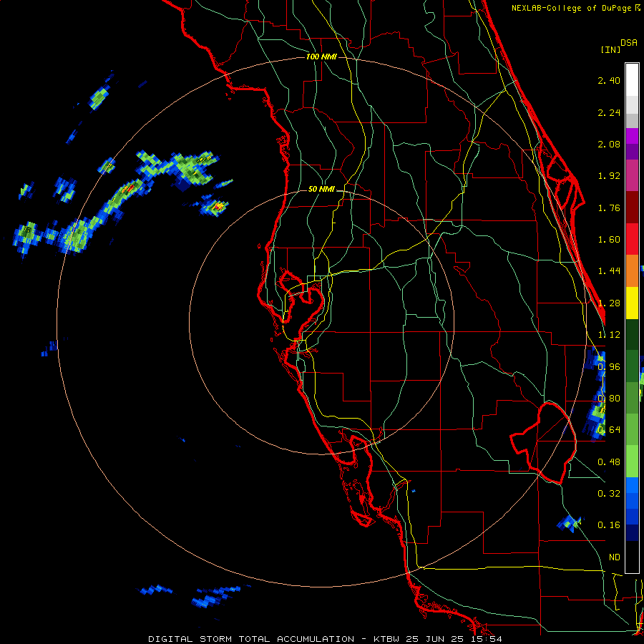Click the 2.08 legend value
Image resolution: width=644 pixels, height=644 pixels.
[609, 144]
